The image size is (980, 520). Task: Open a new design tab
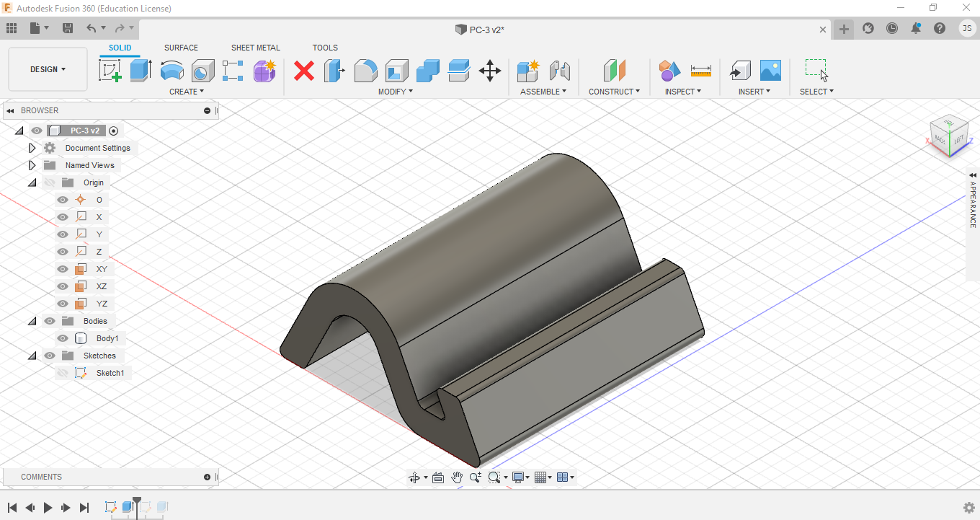tap(844, 29)
